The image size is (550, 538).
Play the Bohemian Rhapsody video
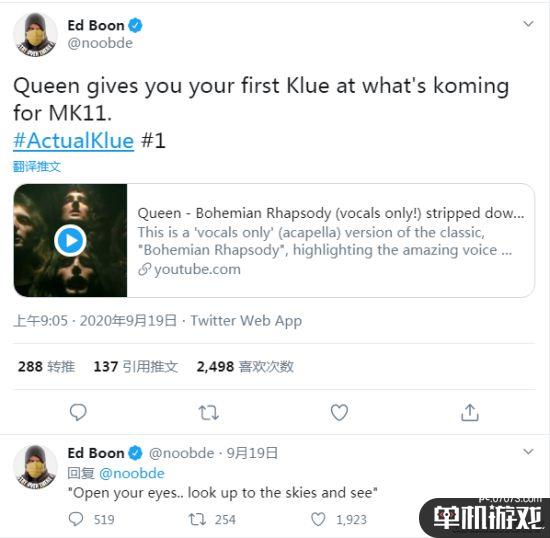(x=71, y=241)
